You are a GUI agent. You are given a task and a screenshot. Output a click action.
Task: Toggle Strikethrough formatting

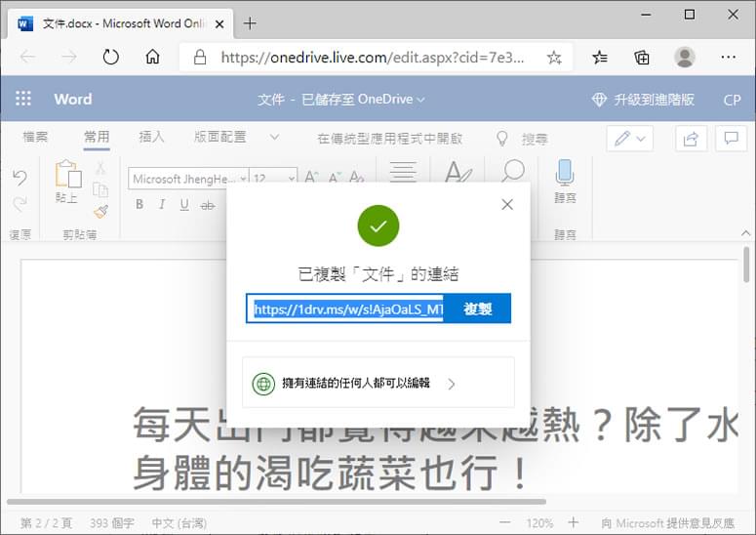pos(208,206)
